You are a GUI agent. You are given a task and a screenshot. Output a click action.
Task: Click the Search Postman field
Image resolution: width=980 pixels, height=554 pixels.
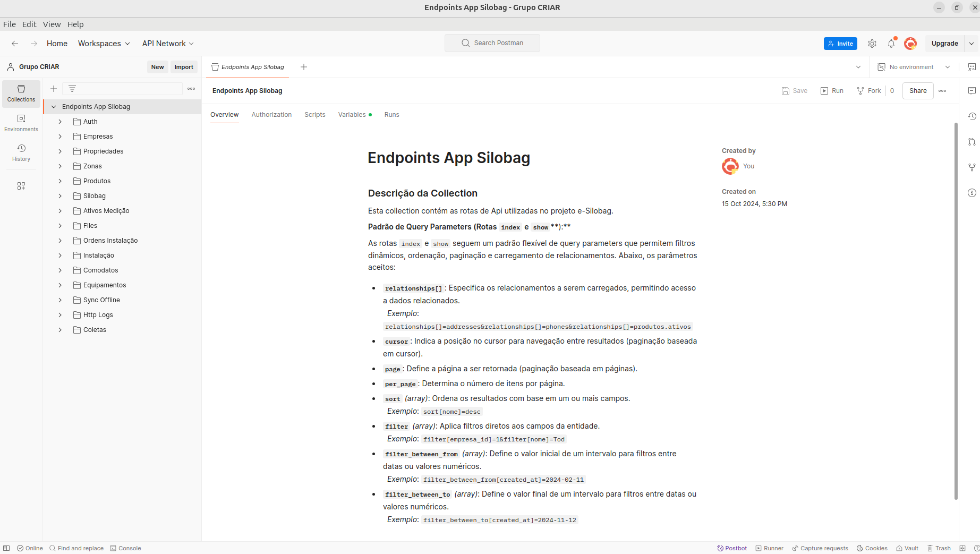pyautogui.click(x=492, y=43)
